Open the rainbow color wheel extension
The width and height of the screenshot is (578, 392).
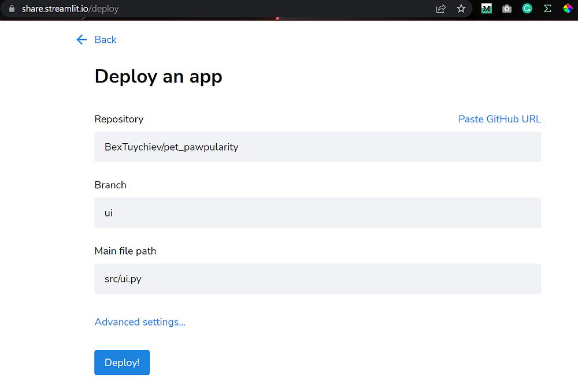point(568,9)
